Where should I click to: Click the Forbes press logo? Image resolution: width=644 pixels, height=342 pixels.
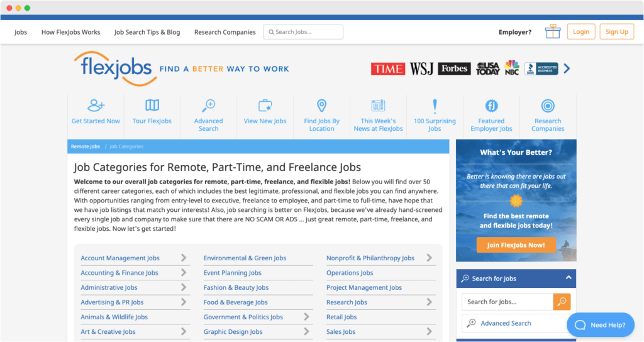454,69
